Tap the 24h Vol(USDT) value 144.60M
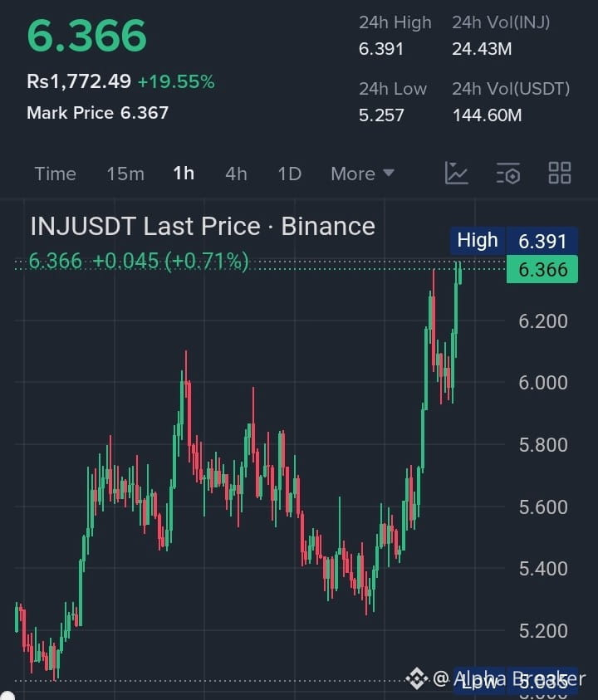 pyautogui.click(x=488, y=115)
